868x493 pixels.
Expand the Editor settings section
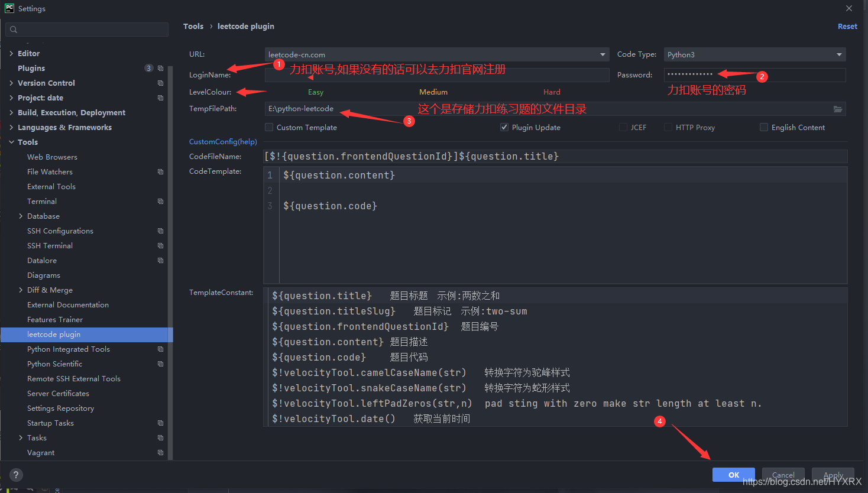11,54
